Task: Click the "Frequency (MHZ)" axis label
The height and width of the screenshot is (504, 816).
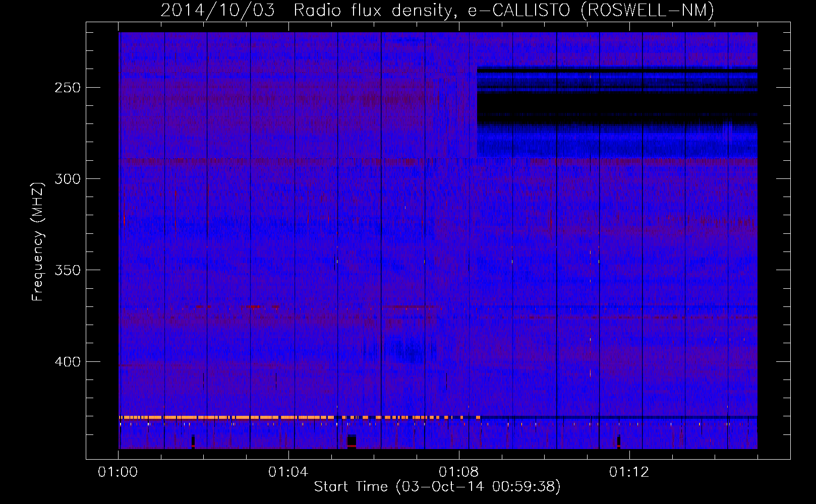Action: [x=38, y=242]
